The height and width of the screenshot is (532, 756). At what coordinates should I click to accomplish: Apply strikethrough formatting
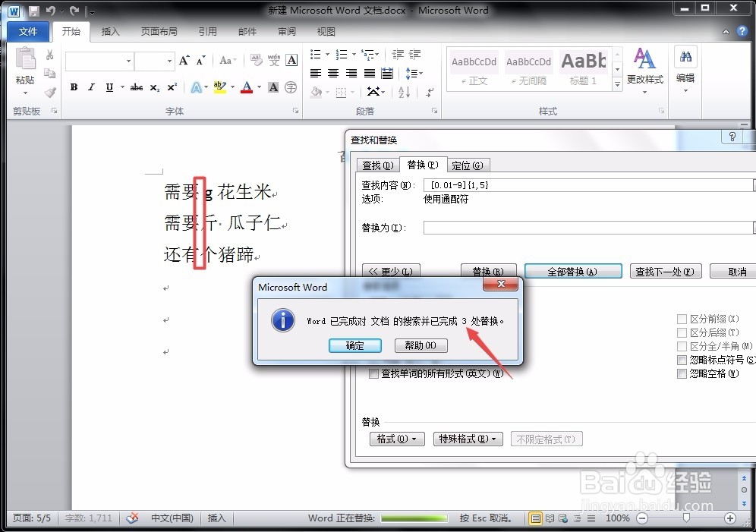point(137,87)
